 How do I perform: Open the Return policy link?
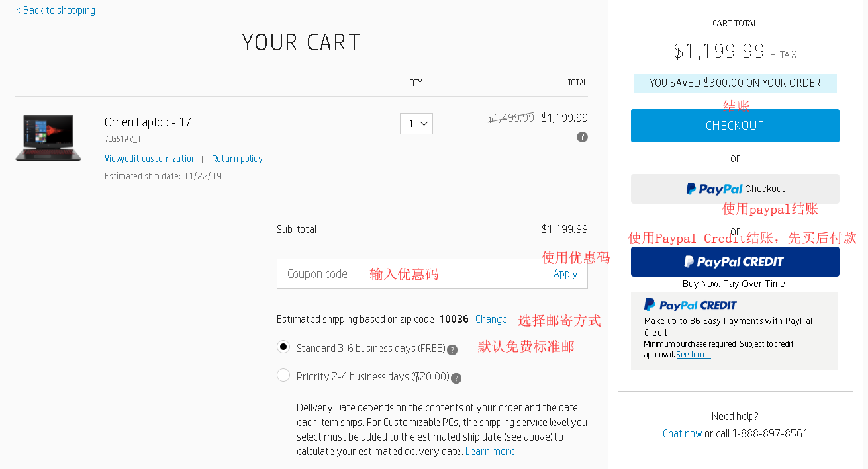[237, 159]
